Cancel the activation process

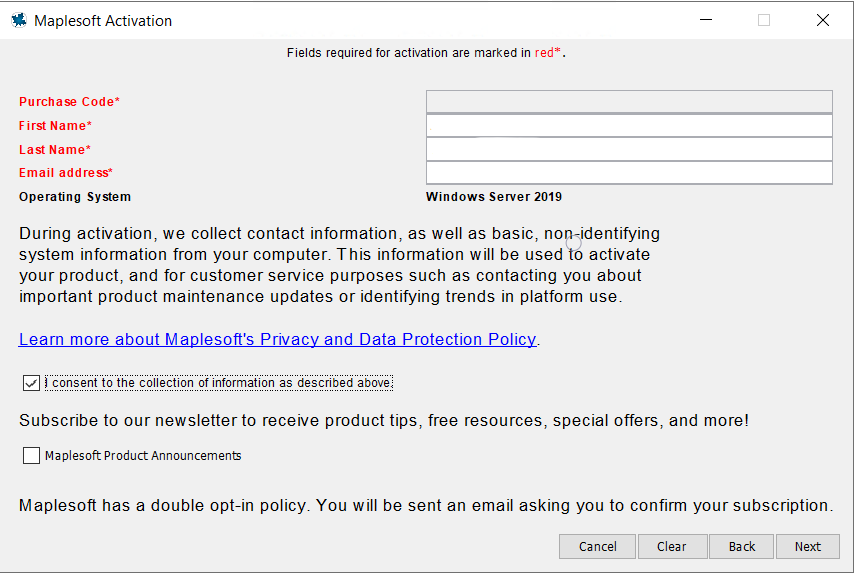tap(598, 546)
